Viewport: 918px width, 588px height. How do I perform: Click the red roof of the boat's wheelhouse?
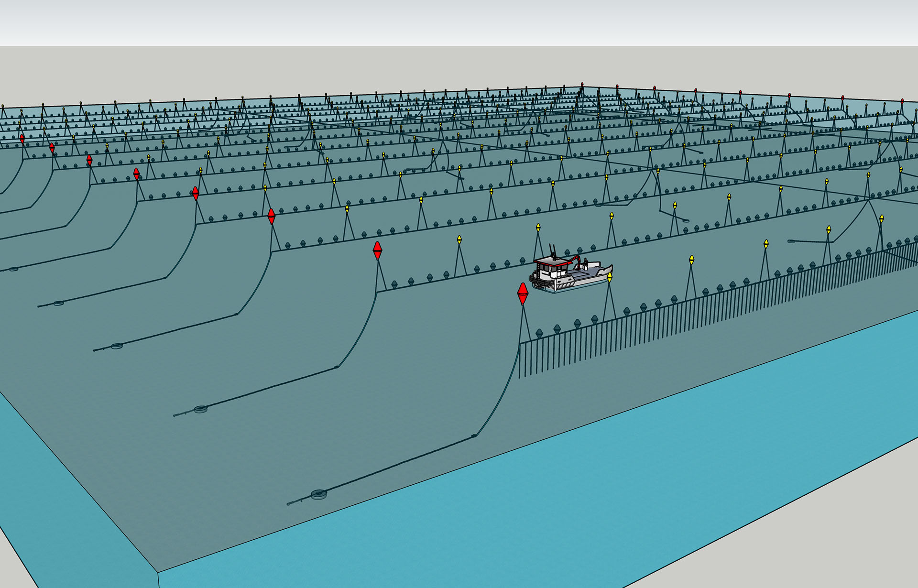[552, 261]
